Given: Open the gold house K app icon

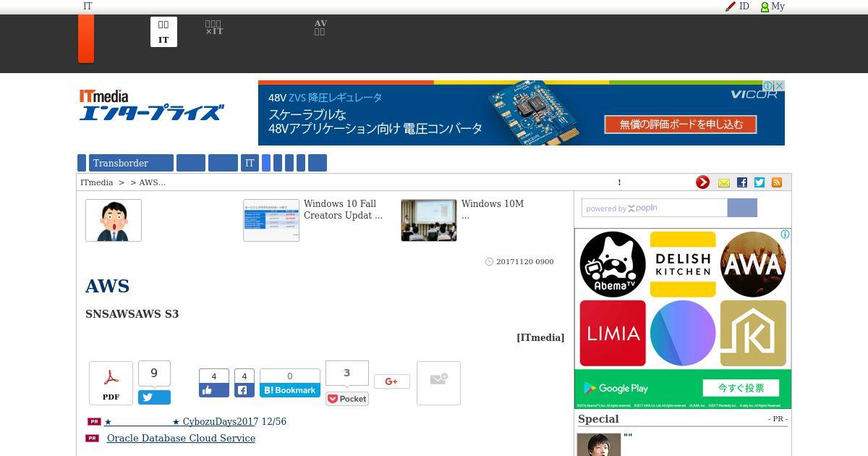Looking at the screenshot, I should tap(753, 333).
